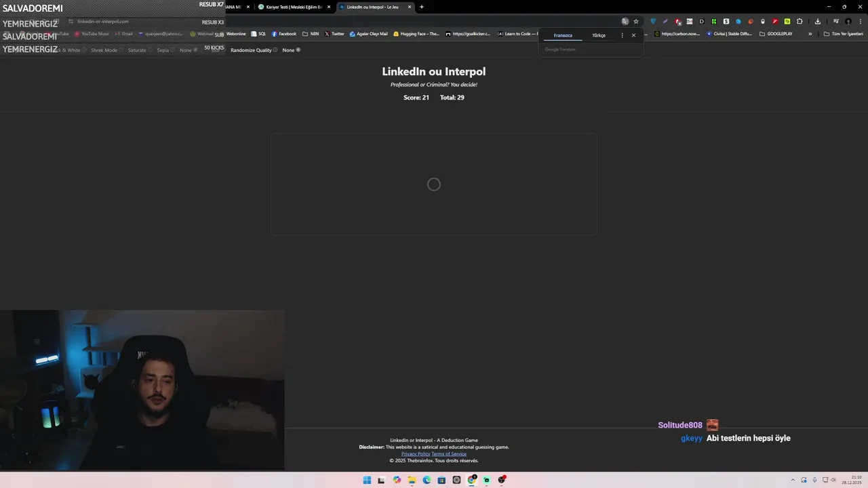Click the white S extension icon
This screenshot has width=868, height=488.
tap(726, 21)
